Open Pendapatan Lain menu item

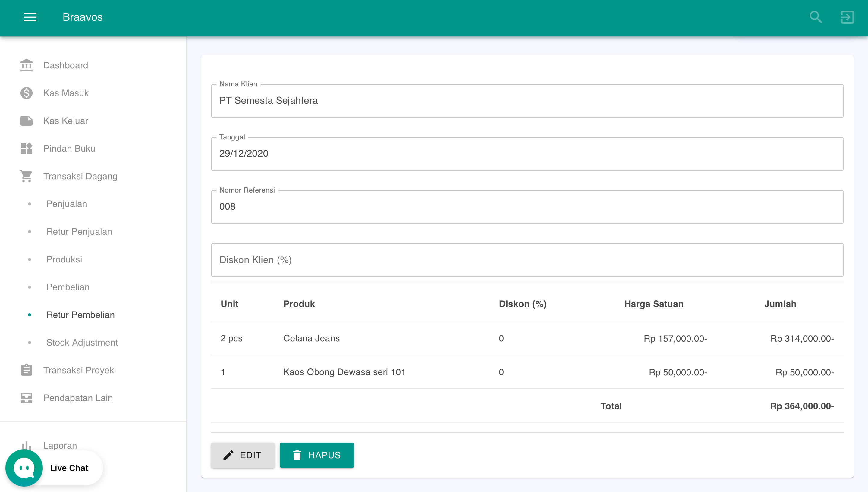pos(78,398)
